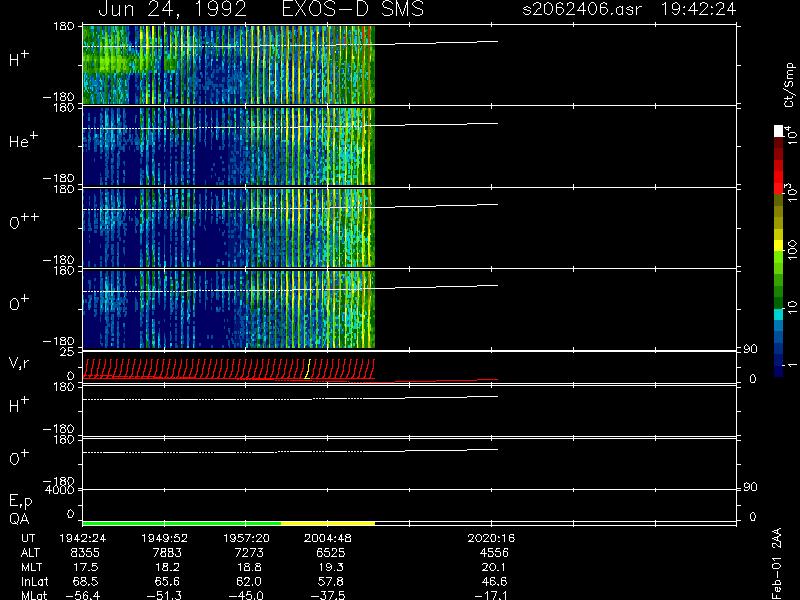Click the UT value '1949:52'

pos(164,538)
